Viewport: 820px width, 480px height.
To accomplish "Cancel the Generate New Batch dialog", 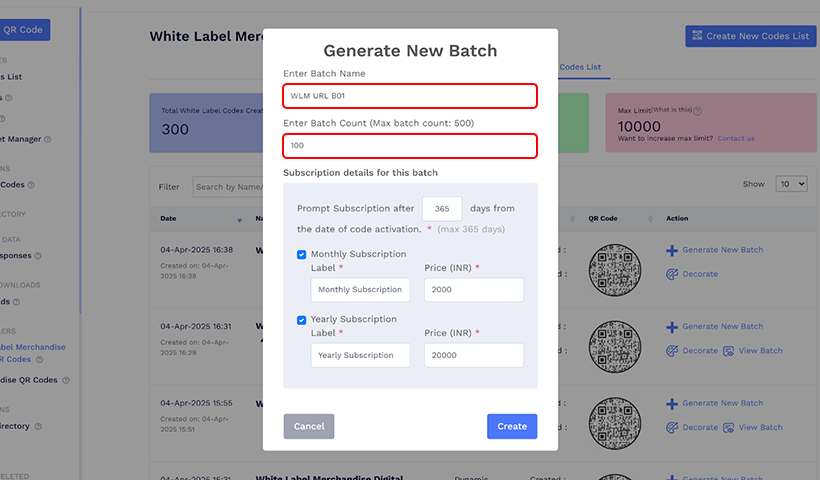I will 309,426.
